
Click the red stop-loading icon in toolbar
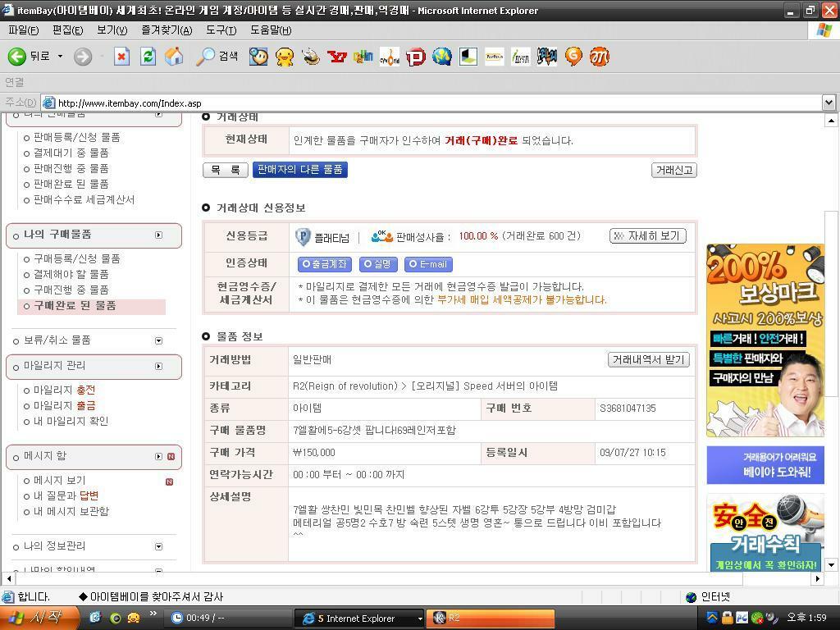point(120,56)
